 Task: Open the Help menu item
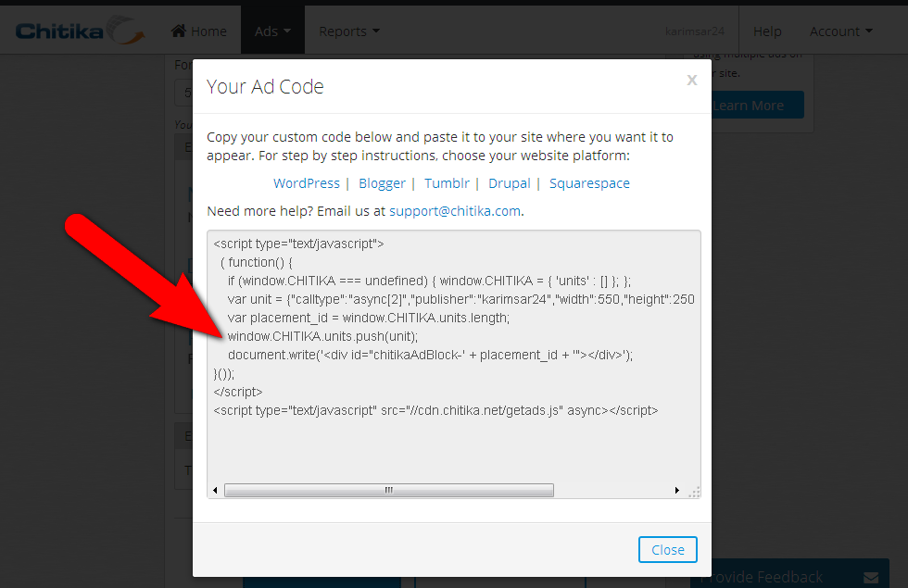(767, 31)
